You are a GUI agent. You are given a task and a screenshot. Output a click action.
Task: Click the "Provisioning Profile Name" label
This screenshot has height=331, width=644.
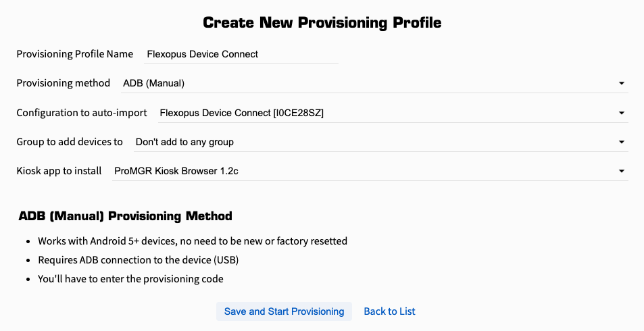pyautogui.click(x=74, y=54)
